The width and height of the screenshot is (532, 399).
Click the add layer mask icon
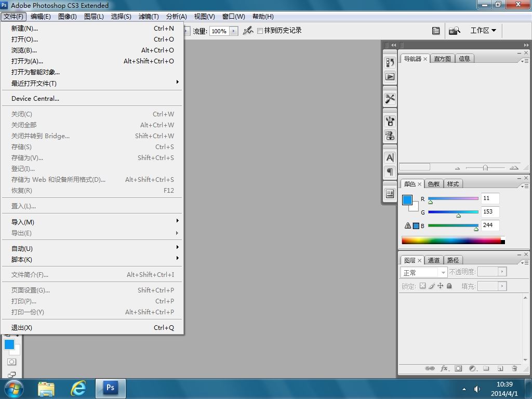coord(458,368)
